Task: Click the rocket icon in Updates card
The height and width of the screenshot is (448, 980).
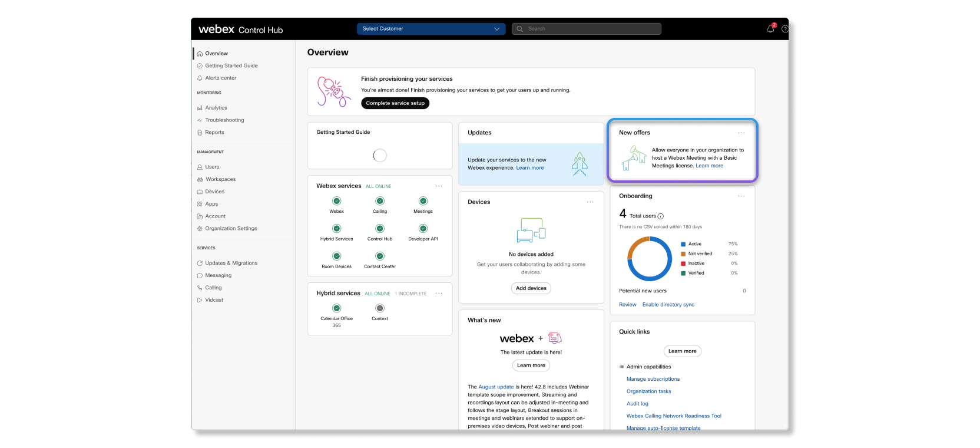Action: (580, 164)
